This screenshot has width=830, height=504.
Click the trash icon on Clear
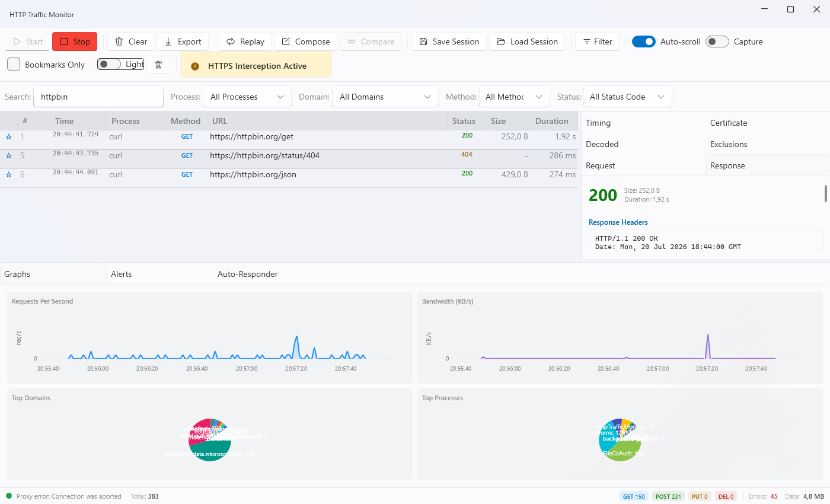119,42
